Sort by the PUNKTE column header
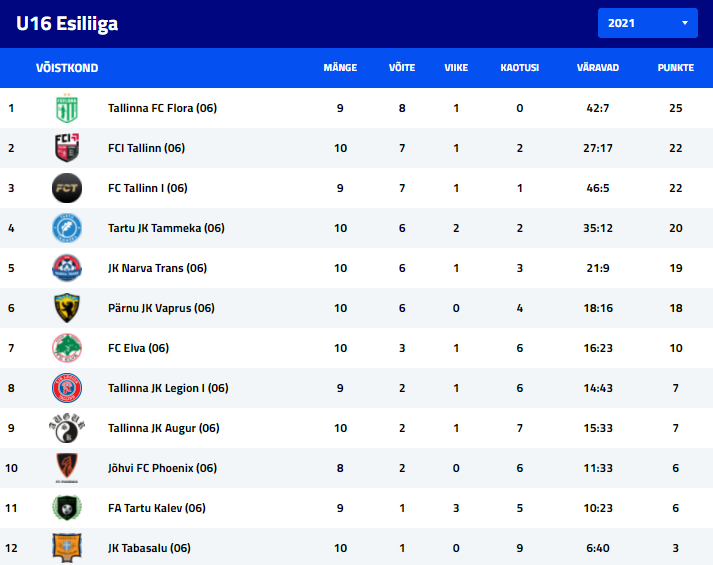Image resolution: width=713 pixels, height=565 pixels. pyautogui.click(x=676, y=68)
